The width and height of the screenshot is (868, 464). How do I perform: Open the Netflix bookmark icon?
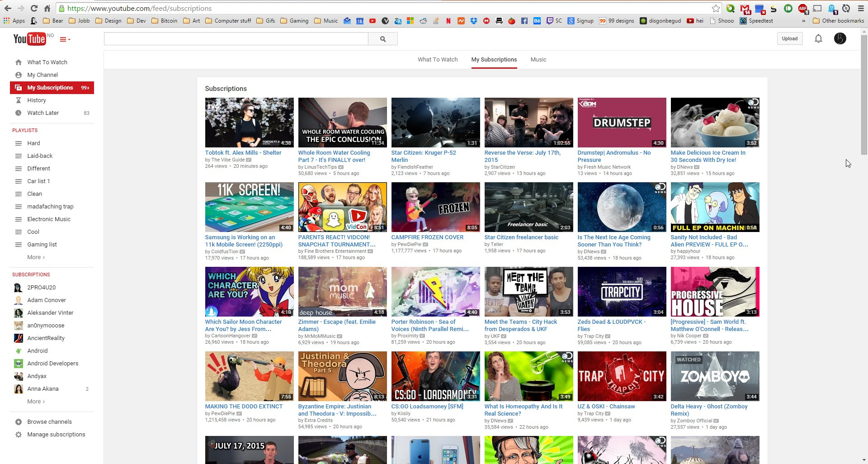coord(448,21)
